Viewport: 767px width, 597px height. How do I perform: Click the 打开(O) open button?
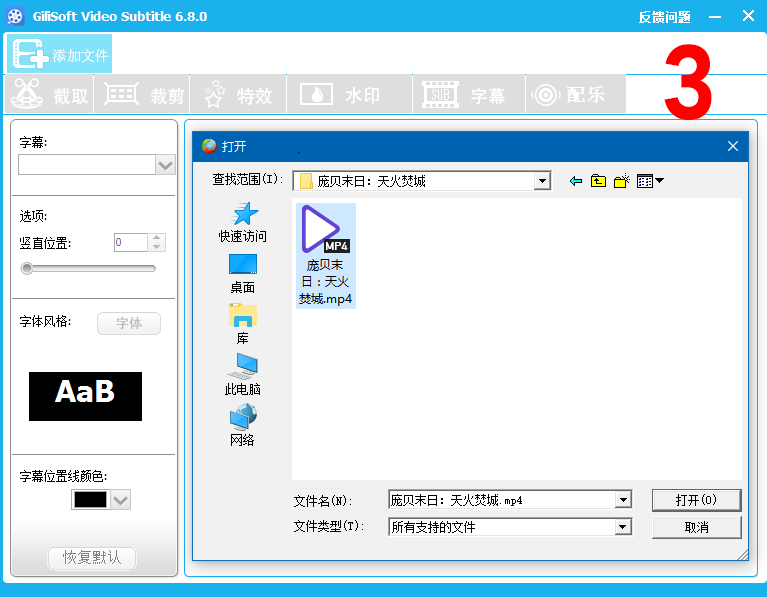click(x=696, y=500)
